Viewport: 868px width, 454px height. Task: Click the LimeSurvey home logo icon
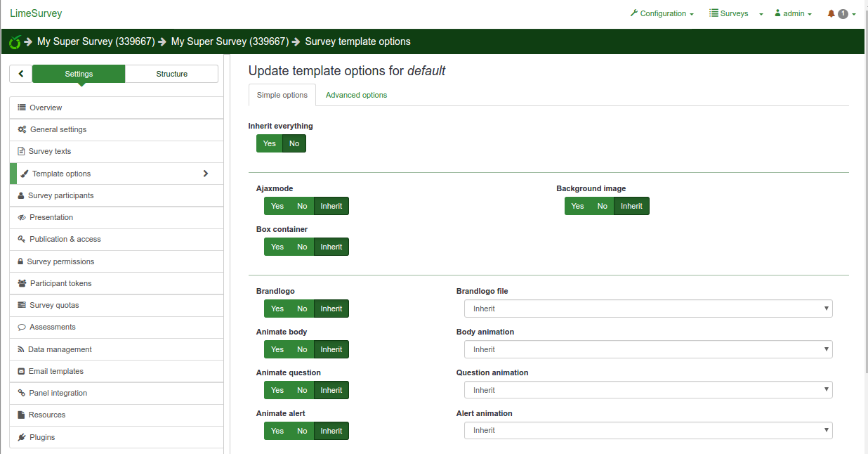[x=15, y=42]
